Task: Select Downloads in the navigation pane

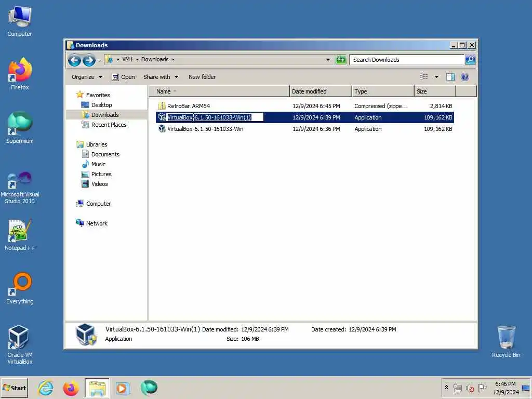Action: (105, 115)
